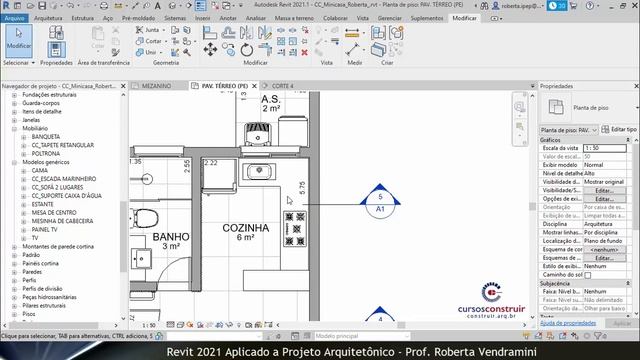
Task: Select the Array tool icon
Action: coord(281,41)
